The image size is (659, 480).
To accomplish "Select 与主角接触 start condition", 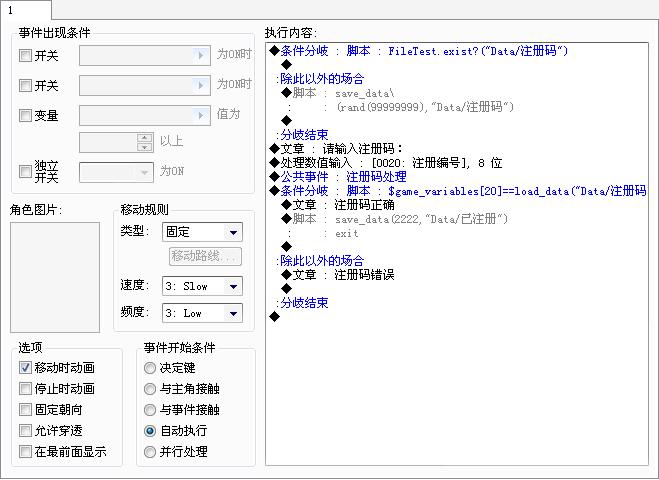I will (x=150, y=389).
